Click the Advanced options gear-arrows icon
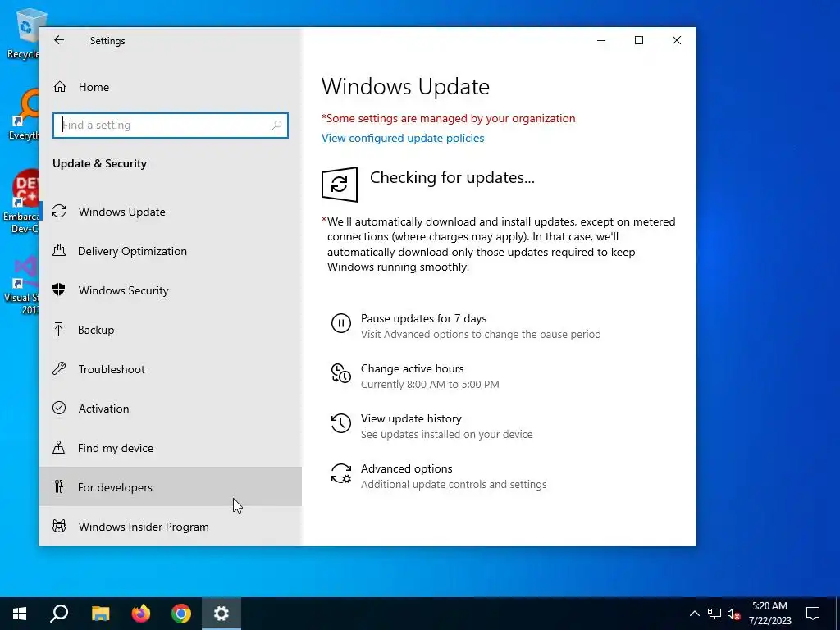 (341, 473)
